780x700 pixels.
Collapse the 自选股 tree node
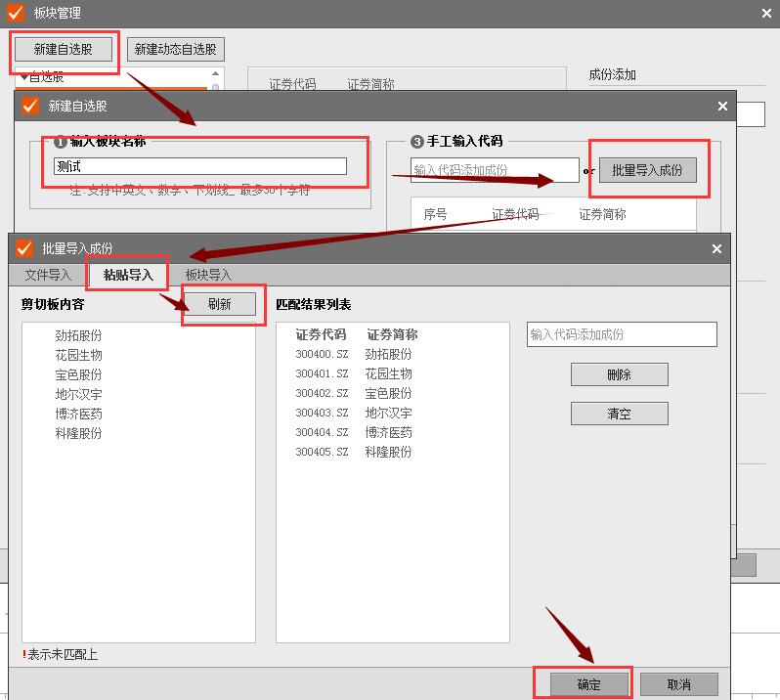24,76
